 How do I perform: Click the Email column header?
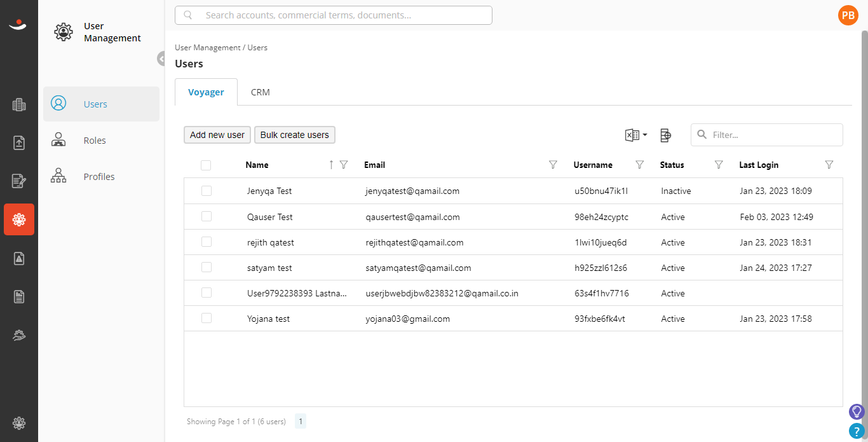click(x=374, y=165)
